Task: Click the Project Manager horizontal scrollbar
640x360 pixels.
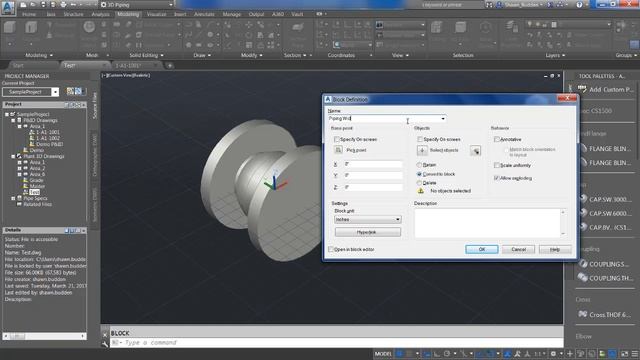Action: click(44, 336)
